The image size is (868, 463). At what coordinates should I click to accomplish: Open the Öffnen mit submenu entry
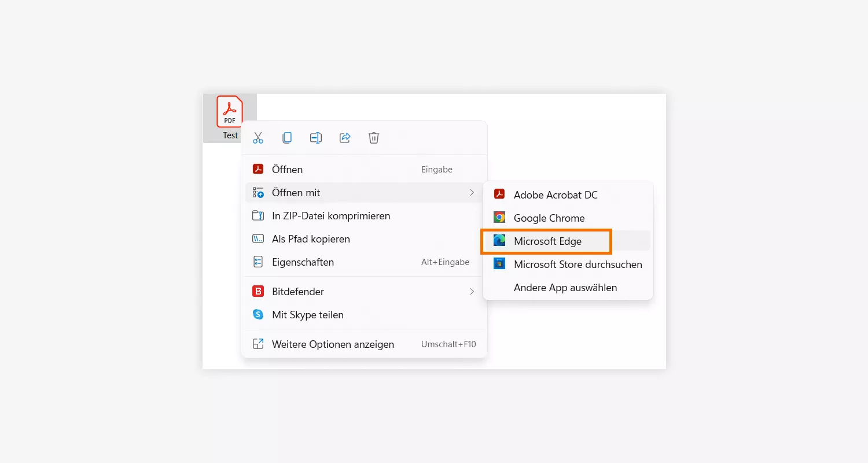[364, 193]
